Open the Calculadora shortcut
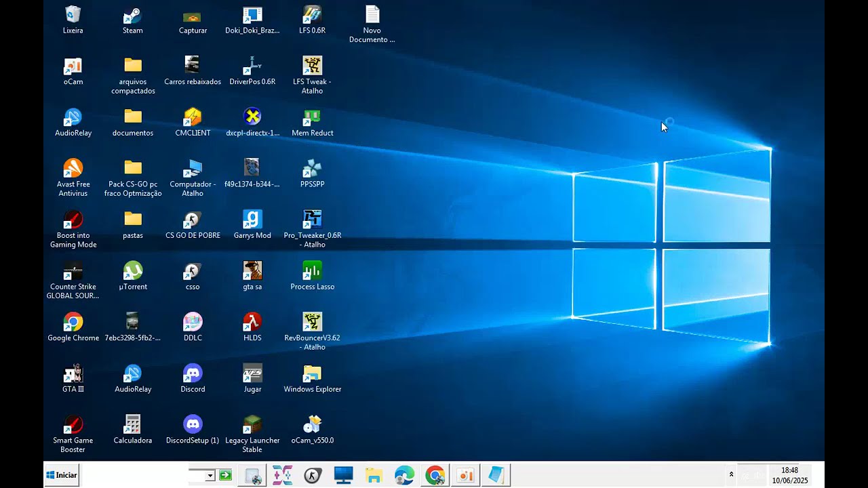The width and height of the screenshot is (868, 488). pos(133,430)
